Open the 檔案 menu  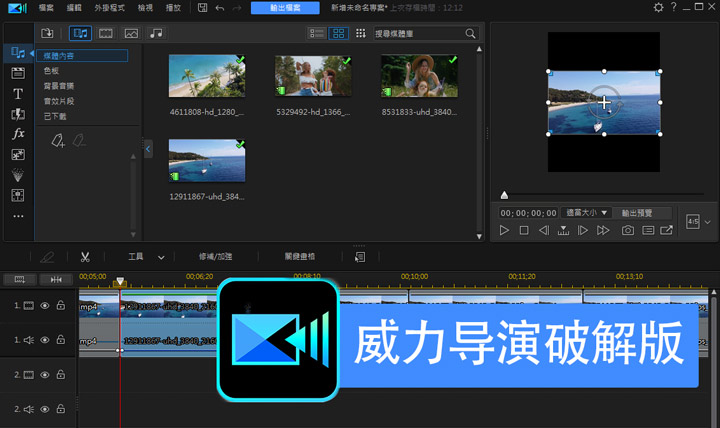pos(46,8)
